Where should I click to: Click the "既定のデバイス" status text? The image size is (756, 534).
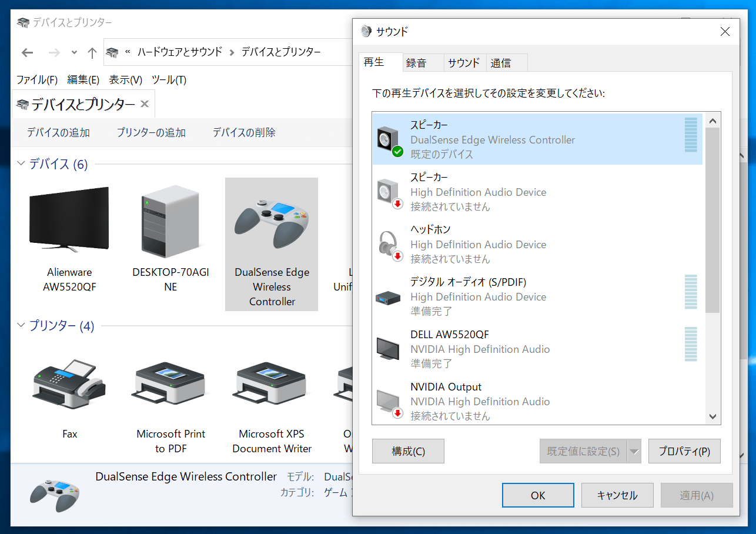441,155
